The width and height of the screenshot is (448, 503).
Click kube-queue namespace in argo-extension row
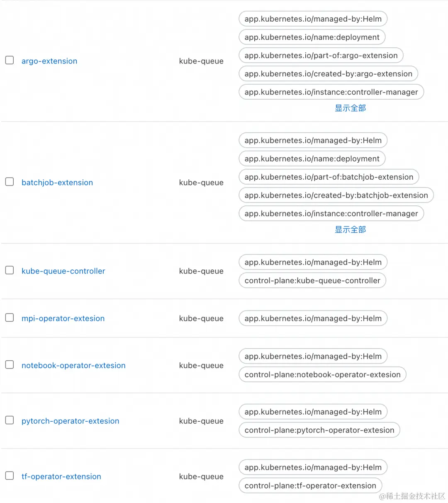click(201, 61)
